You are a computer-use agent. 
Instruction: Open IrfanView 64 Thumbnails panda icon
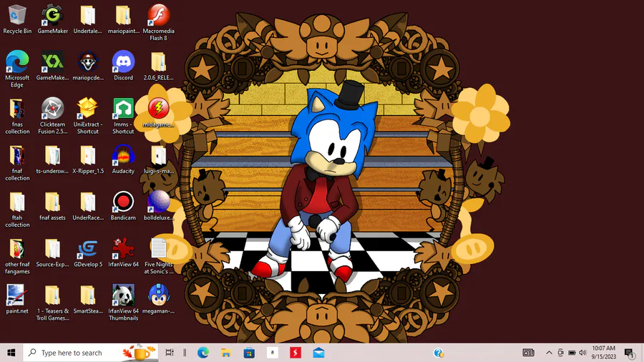pos(123,303)
